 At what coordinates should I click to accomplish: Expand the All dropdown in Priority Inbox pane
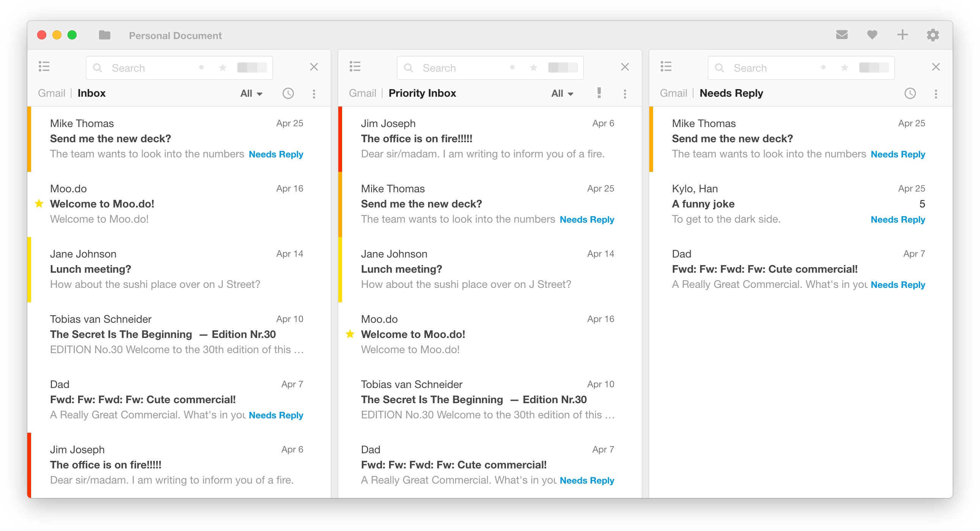click(562, 94)
